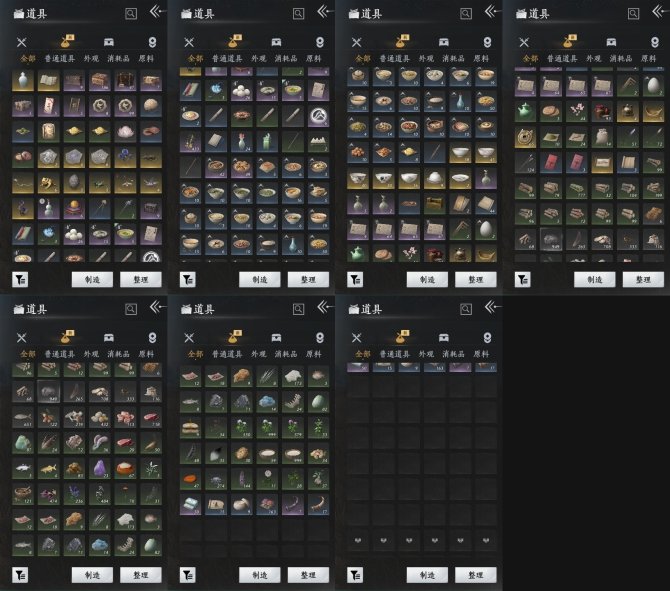
Task: Open the filter menu below the white vase
Action: pyautogui.click(x=20, y=279)
